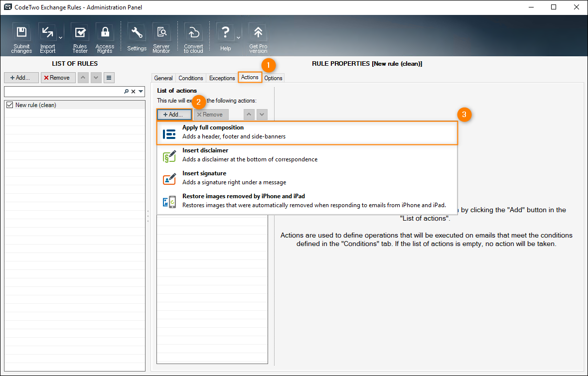
Task: Choose Restore images removed by iPhone and iPad
Action: [307, 201]
